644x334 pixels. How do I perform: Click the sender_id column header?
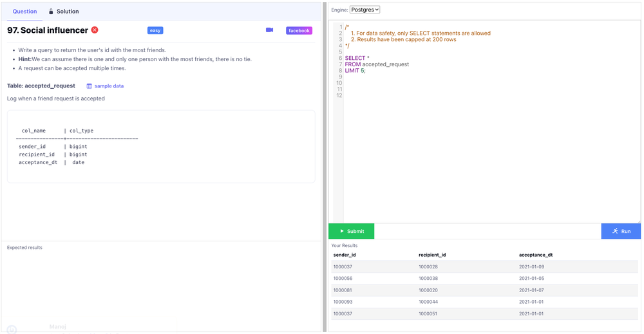[x=345, y=255]
